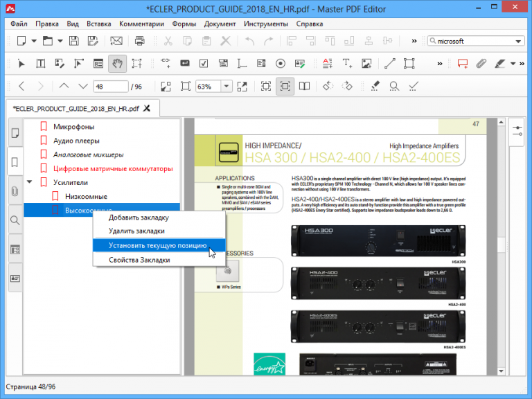
Task: Send document by email icon
Action: pos(116,41)
